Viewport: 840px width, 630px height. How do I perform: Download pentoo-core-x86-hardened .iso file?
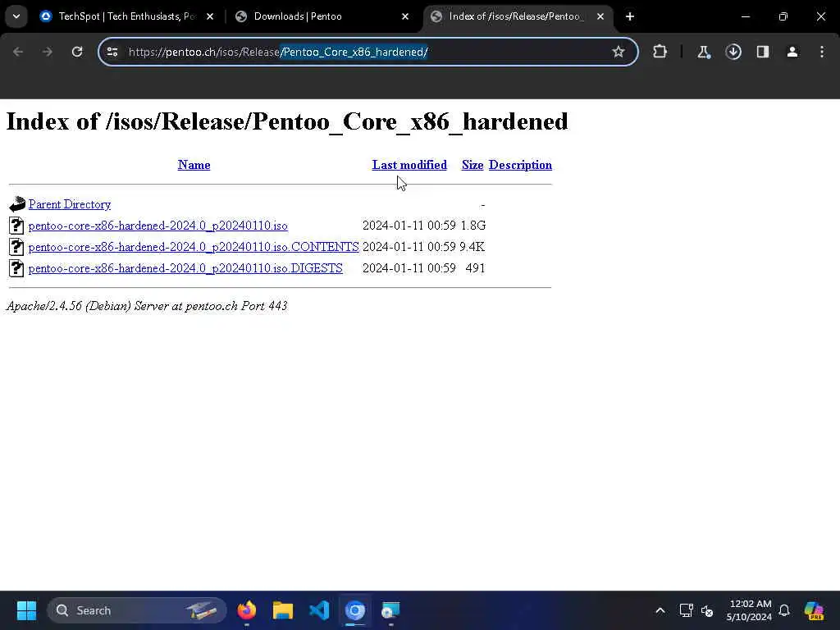[158, 226]
